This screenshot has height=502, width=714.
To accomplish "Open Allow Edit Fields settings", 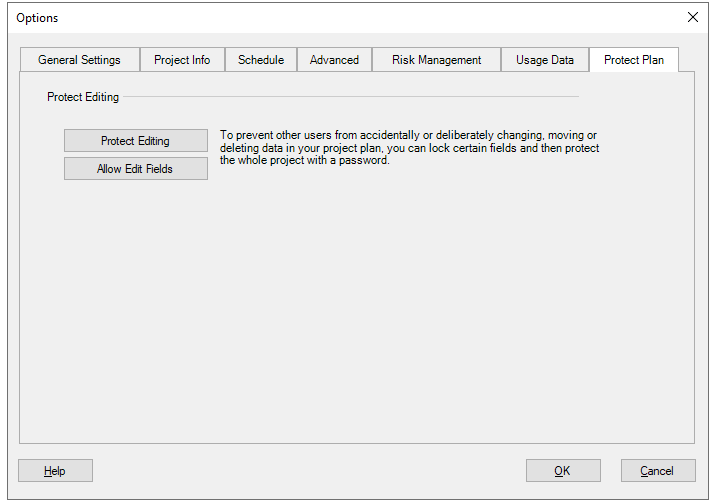I will tap(136, 169).
